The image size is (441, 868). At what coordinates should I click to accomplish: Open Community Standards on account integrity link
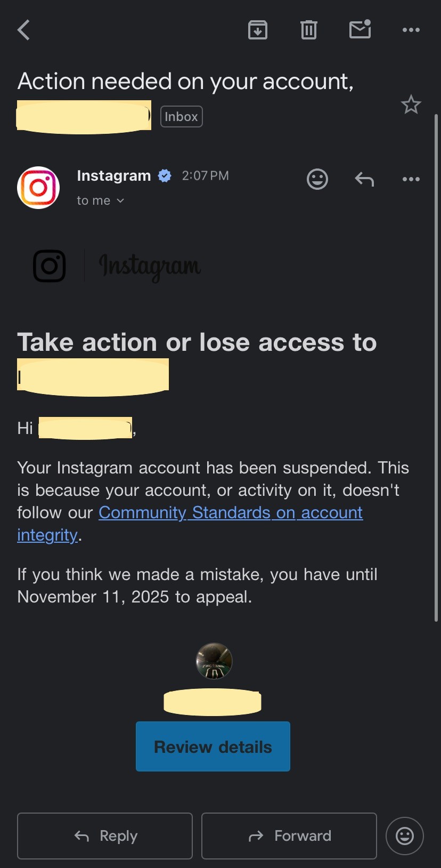click(190, 524)
